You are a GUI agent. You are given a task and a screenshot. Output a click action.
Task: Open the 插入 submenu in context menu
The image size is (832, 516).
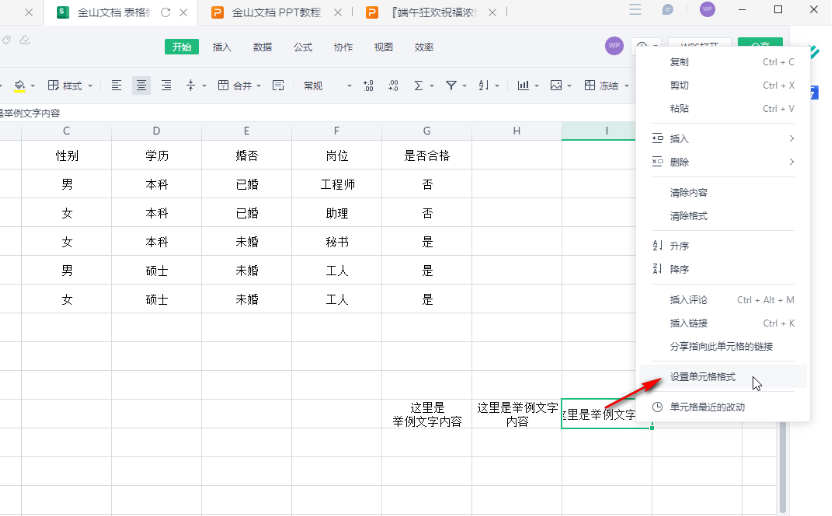coord(725,139)
